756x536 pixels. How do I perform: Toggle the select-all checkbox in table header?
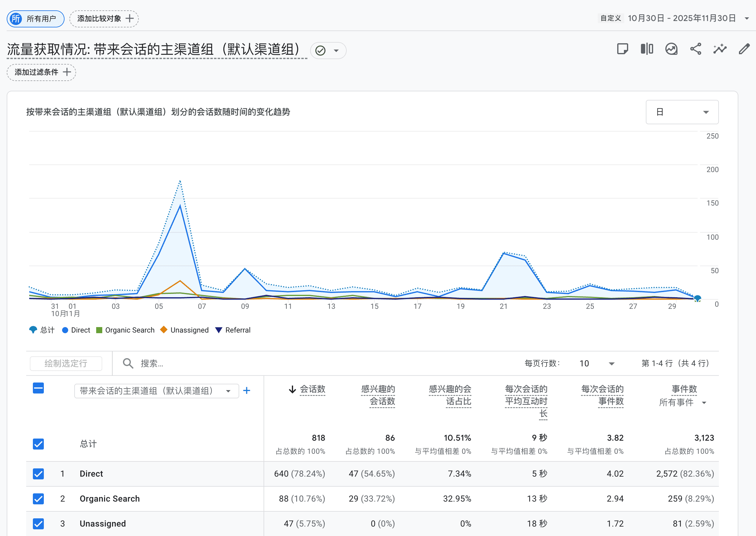point(38,389)
